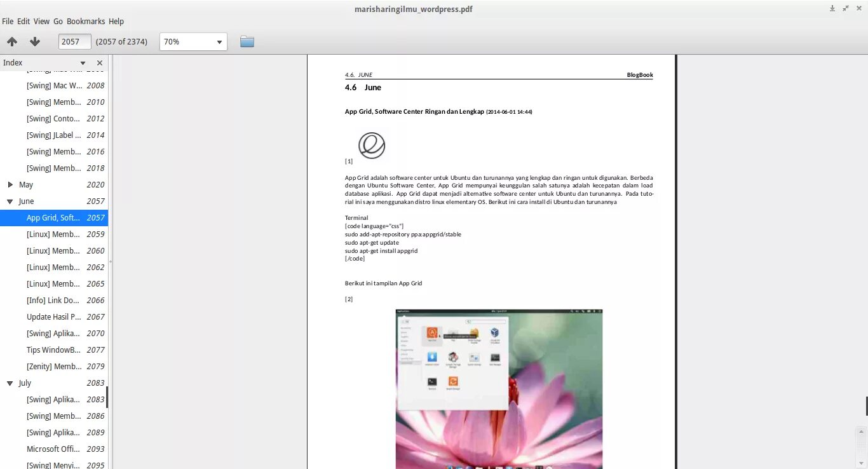Open file folder icon in toolbar

click(x=247, y=42)
